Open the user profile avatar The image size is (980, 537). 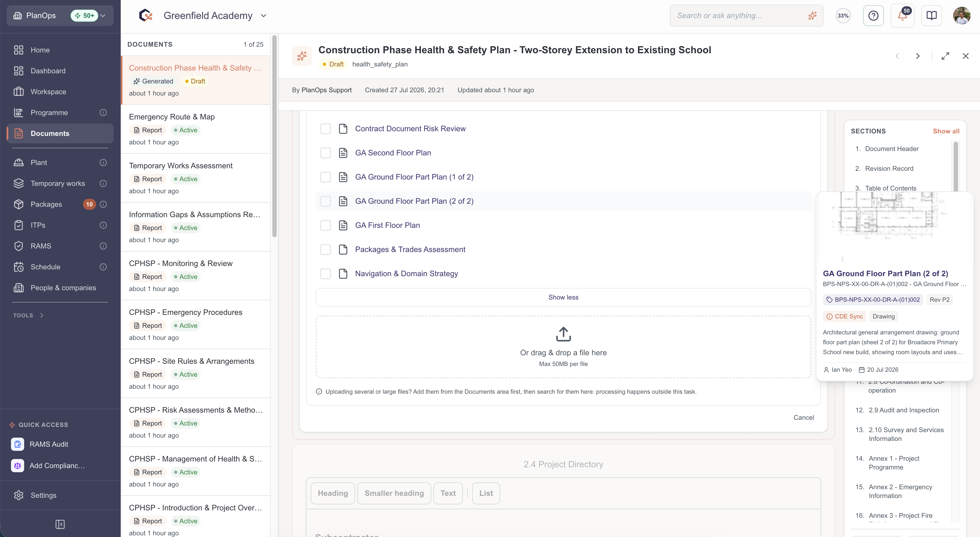coord(962,16)
